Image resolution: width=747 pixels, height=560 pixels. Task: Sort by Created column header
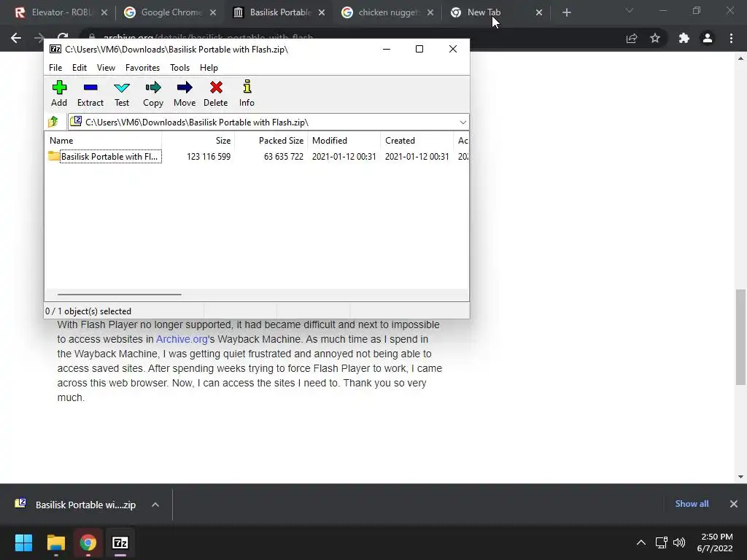click(x=417, y=141)
